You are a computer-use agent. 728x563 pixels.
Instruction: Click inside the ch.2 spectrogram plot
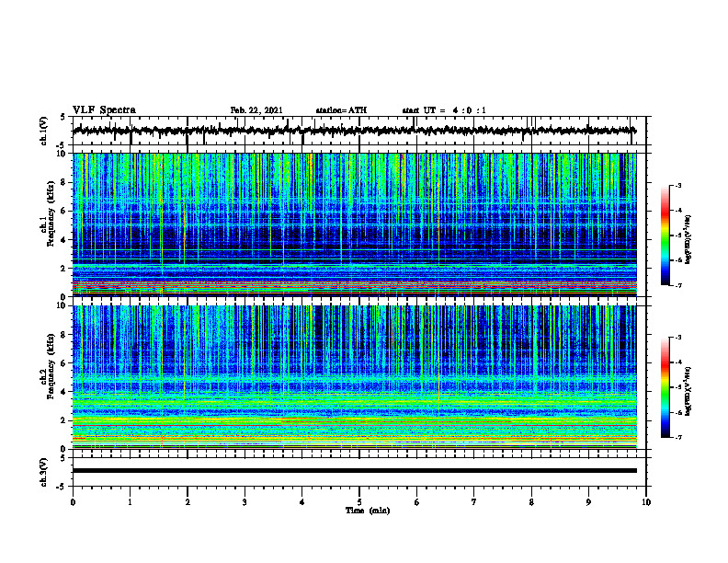tap(354, 377)
